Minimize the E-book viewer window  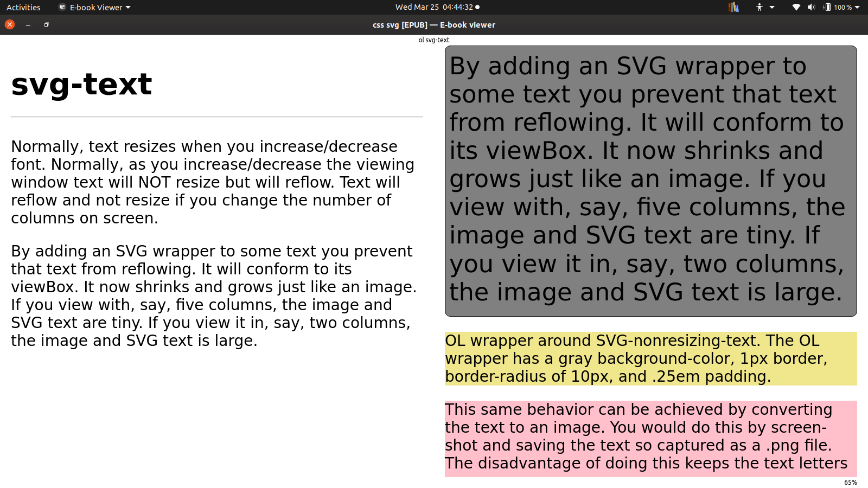28,24
